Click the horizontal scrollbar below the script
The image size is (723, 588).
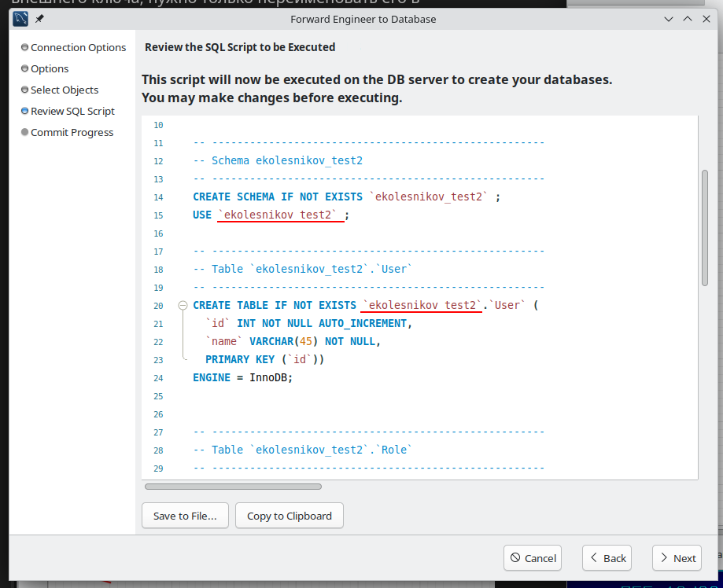(233, 487)
